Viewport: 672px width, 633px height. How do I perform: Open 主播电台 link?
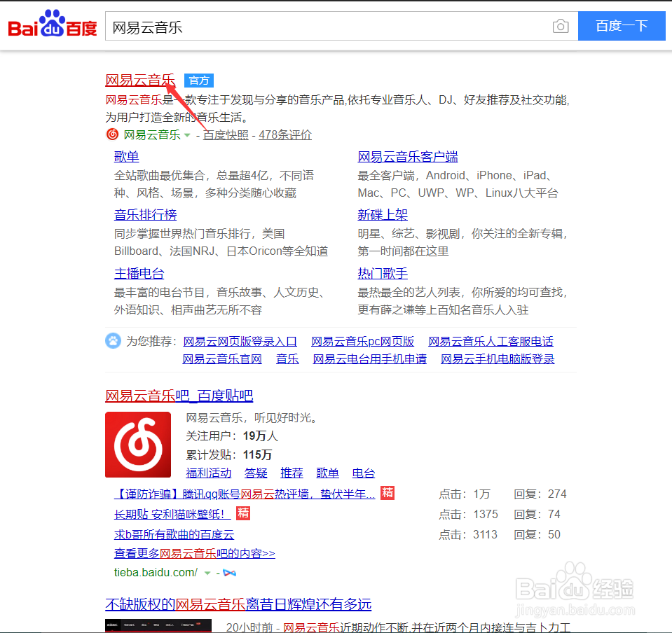[x=139, y=273]
